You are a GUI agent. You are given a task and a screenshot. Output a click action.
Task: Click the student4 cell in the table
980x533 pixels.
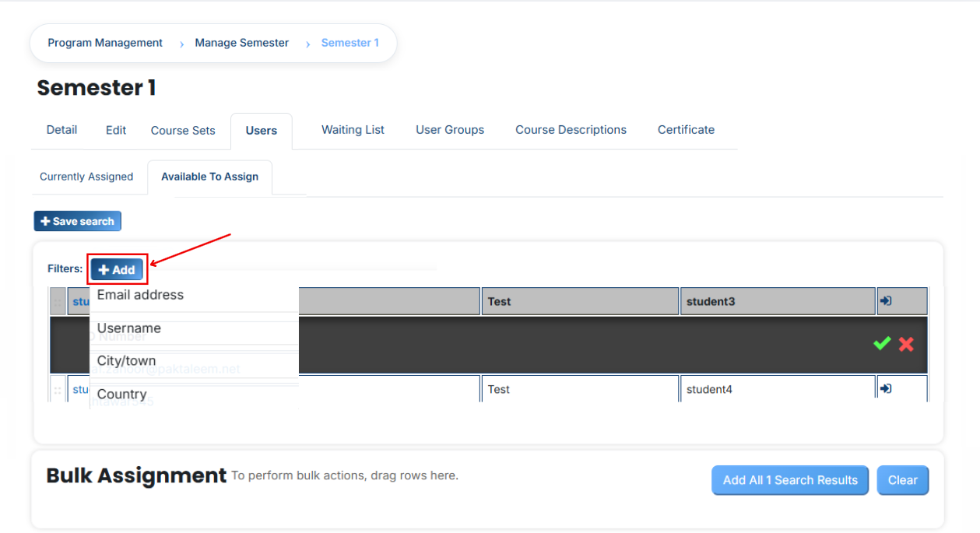pos(778,389)
